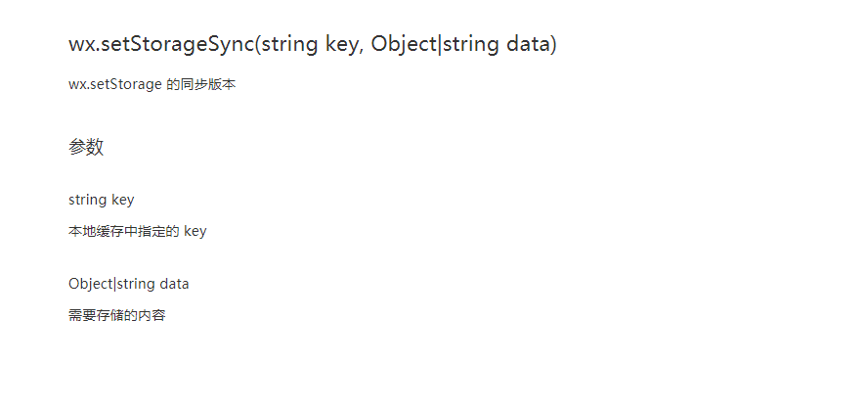The width and height of the screenshot is (868, 411).
Task: Click 'wx.setStorage' text in the subtitle
Action: point(115,85)
